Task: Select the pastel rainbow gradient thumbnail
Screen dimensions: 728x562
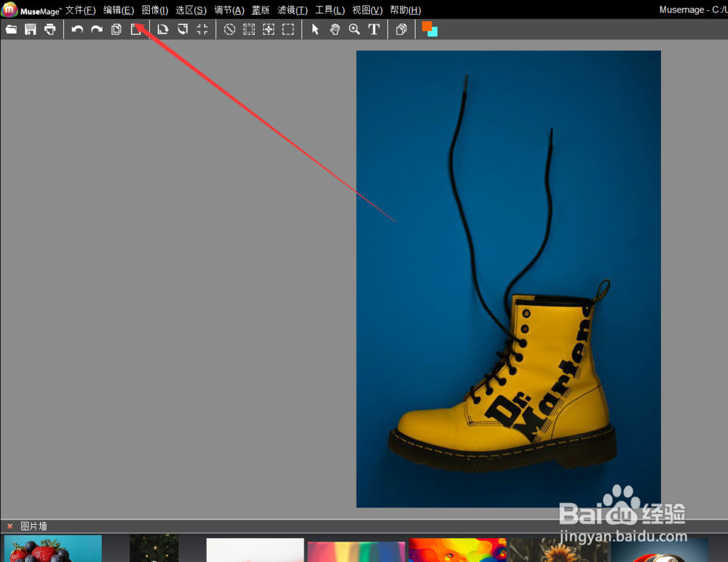Action: pyautogui.click(x=356, y=551)
